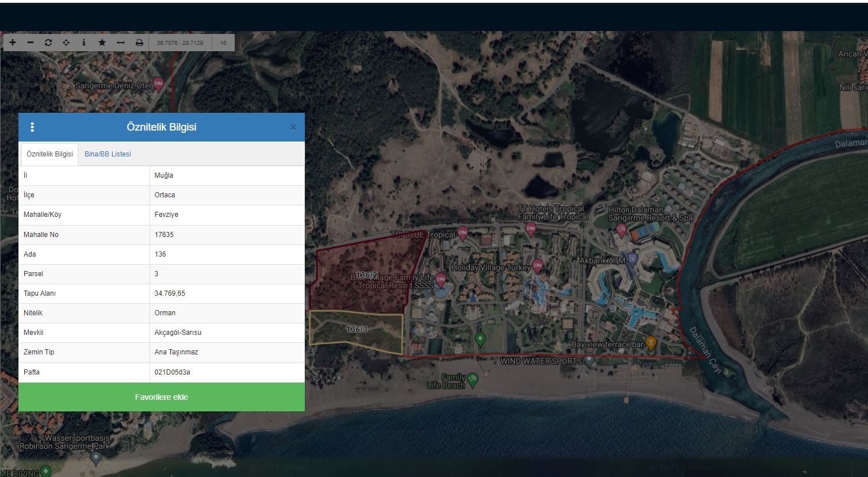
Task: Click the green diving marker at bottom-left
Action: [46, 471]
